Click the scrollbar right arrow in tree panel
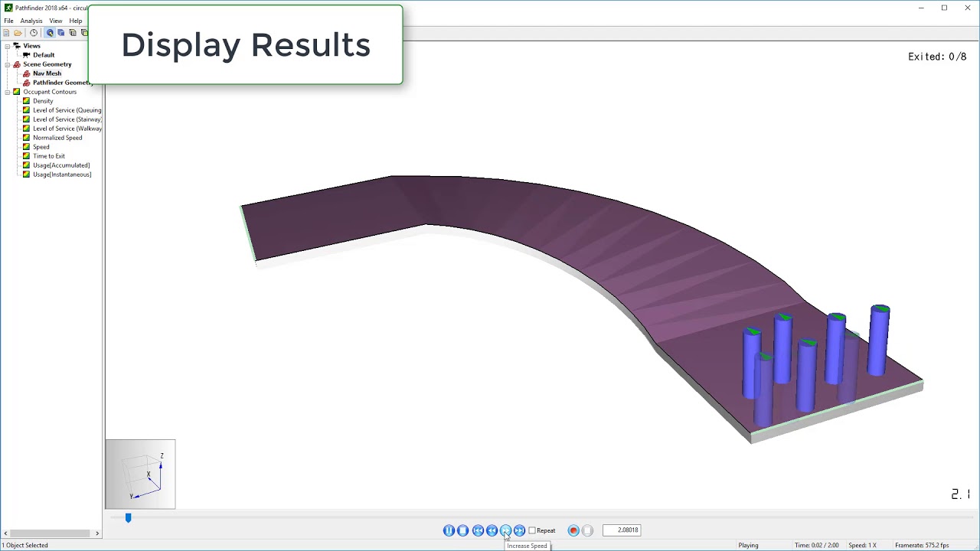 (x=97, y=533)
